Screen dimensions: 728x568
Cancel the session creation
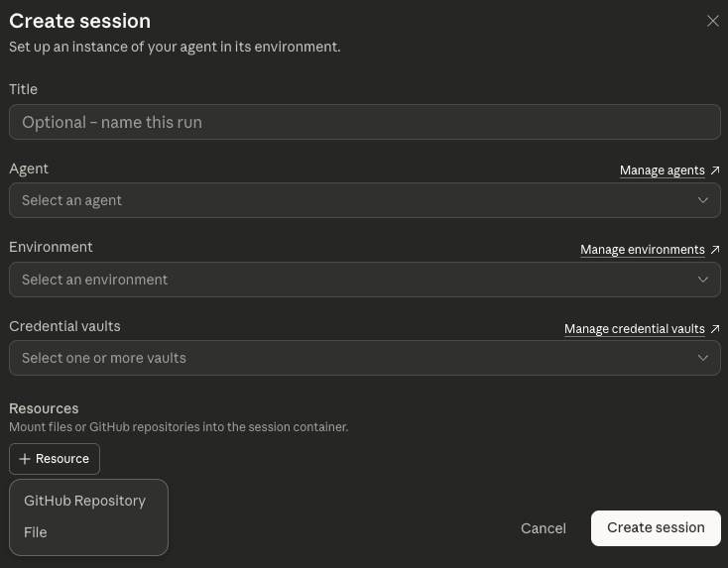click(544, 528)
